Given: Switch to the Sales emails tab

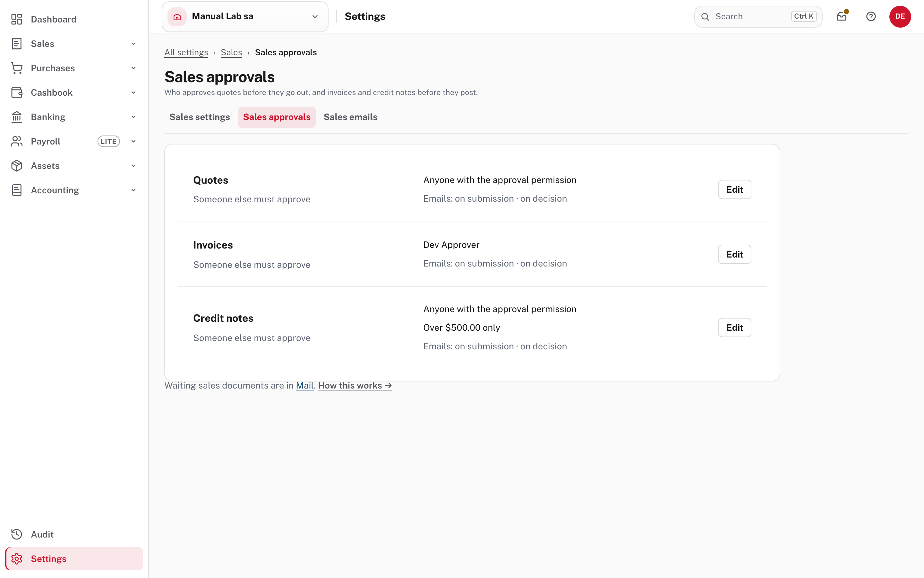Looking at the screenshot, I should tap(350, 117).
